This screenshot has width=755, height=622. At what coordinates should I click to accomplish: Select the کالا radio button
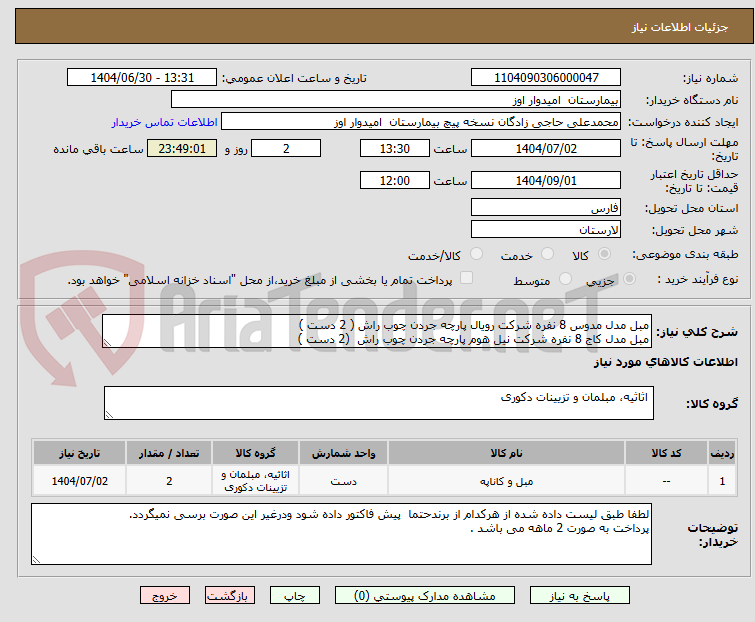click(x=604, y=254)
